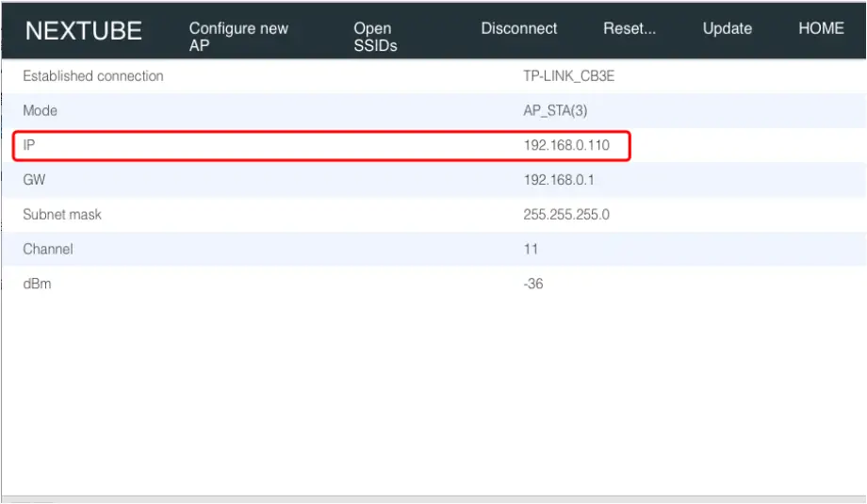Select Update in the navigation bar

(728, 28)
